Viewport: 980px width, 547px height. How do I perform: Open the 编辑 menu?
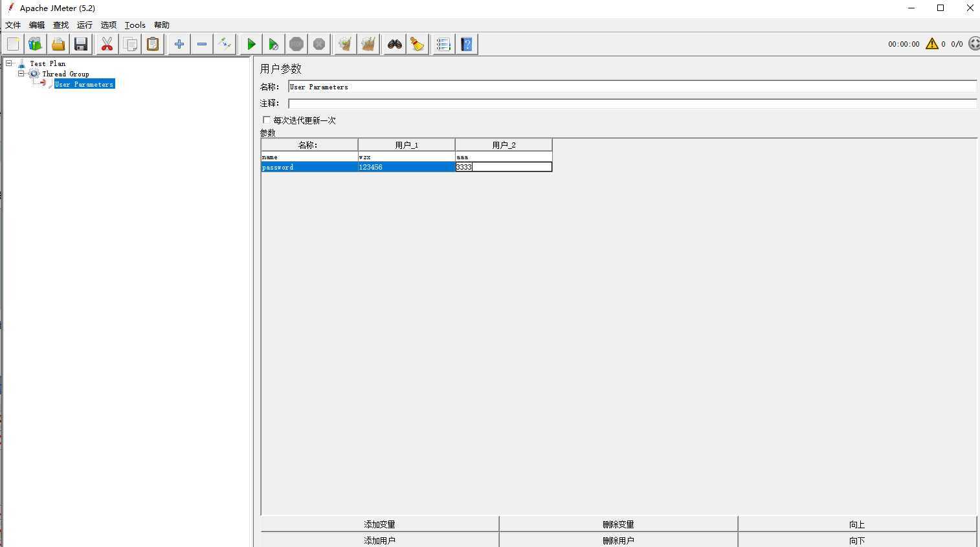click(x=37, y=25)
